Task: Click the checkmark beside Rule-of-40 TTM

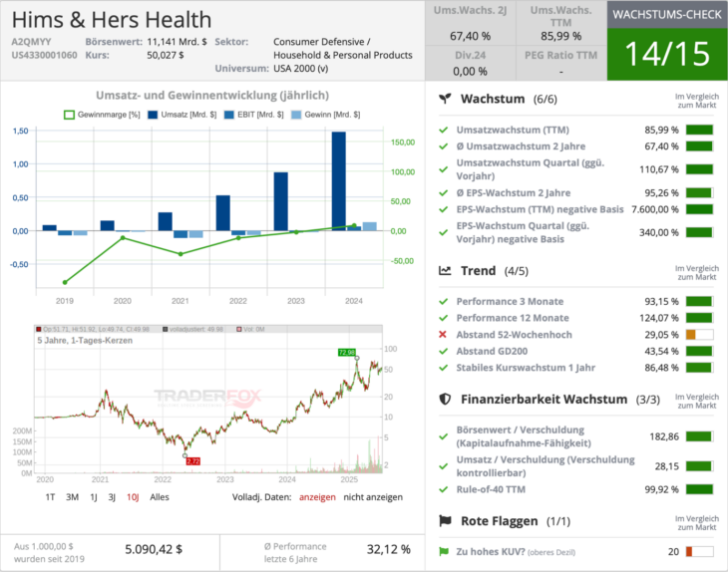Action: point(444,489)
